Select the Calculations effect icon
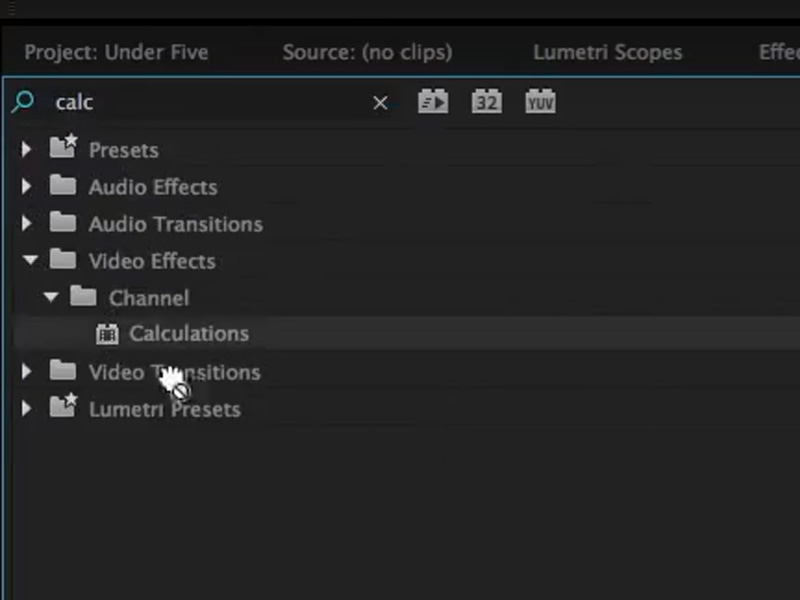The width and height of the screenshot is (800, 600). pyautogui.click(x=107, y=334)
